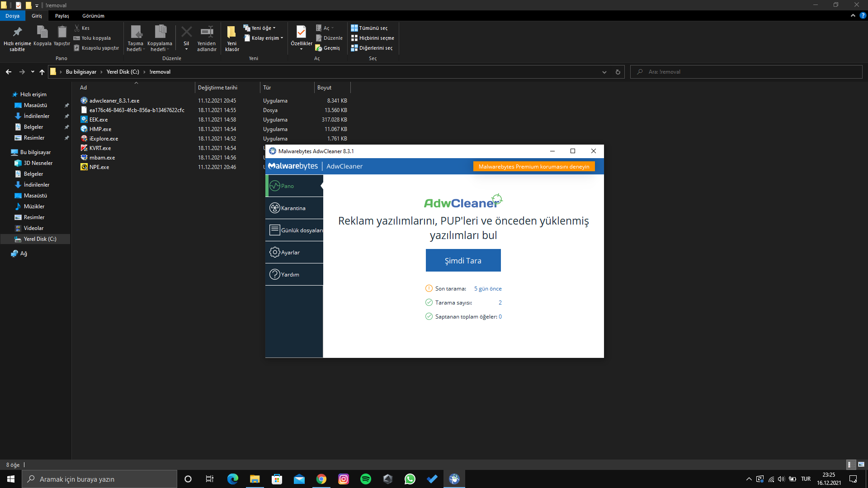This screenshot has width=868, height=488.
Task: Open the Paylaş ribbon tab
Action: click(x=62, y=16)
